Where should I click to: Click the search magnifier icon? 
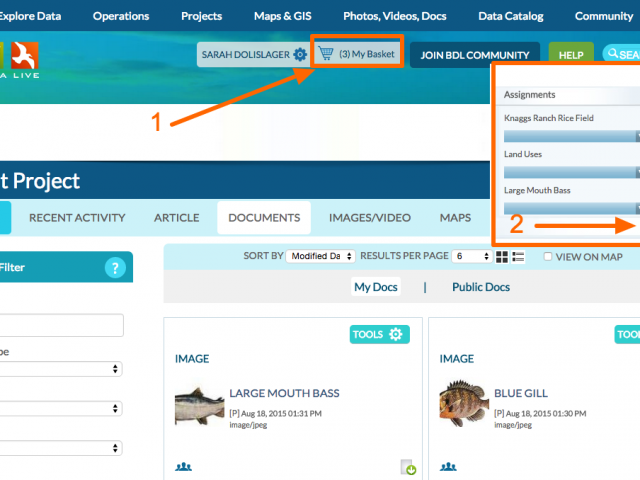click(613, 53)
